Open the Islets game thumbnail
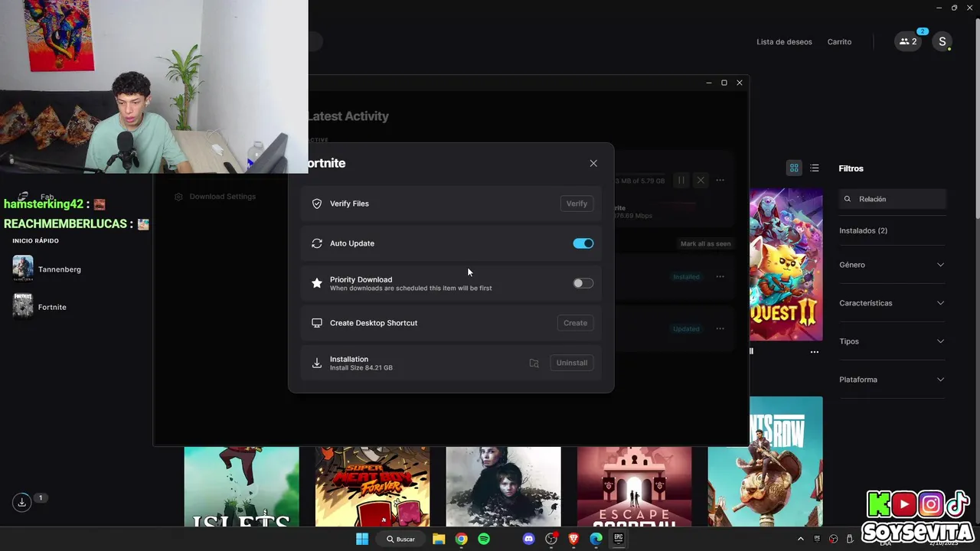 coord(241,487)
